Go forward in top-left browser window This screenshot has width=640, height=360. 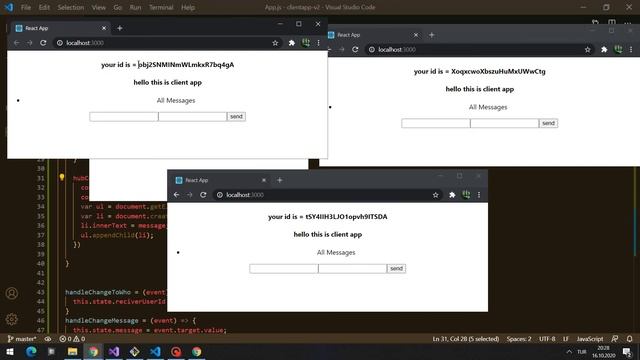(30, 43)
